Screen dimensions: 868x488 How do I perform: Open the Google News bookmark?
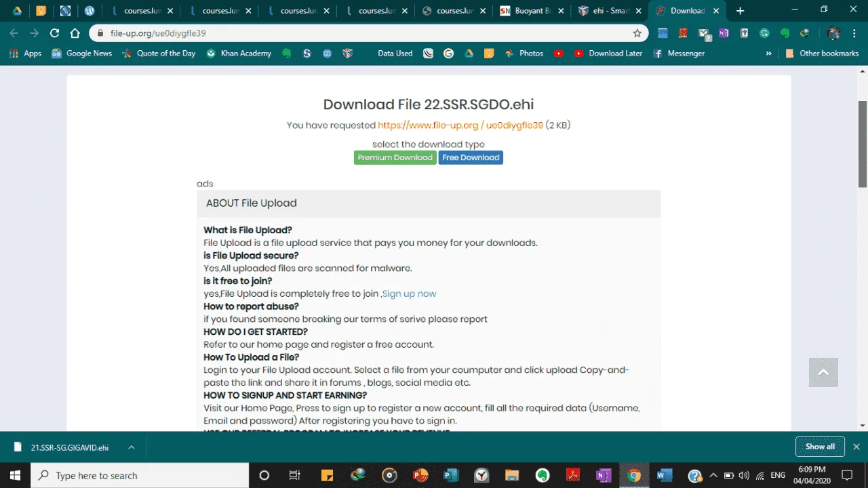(81, 53)
